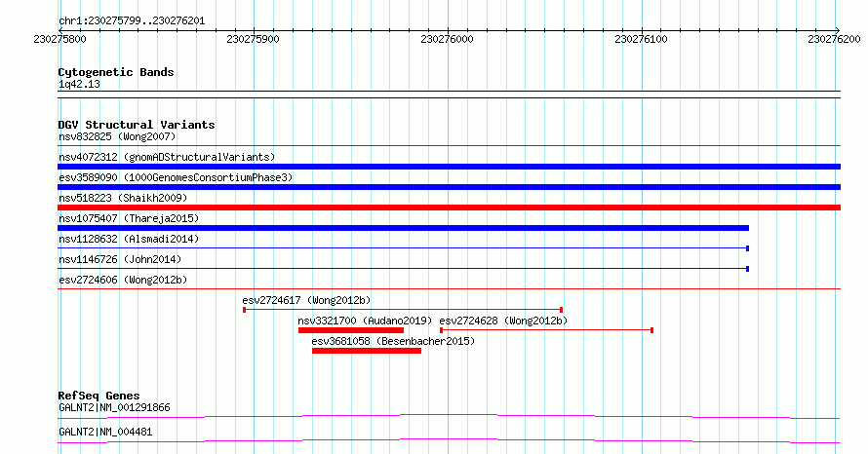Open variant esv2724617 (Wong2012b) label
The width and height of the screenshot is (868, 454).
tap(306, 300)
